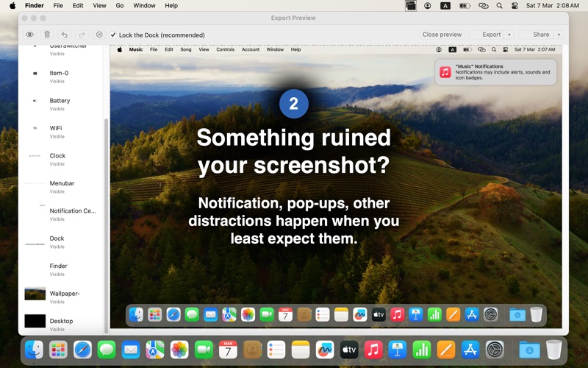588x368 pixels.
Task: Open Notes from the bottom Dock
Action: [x=301, y=350]
